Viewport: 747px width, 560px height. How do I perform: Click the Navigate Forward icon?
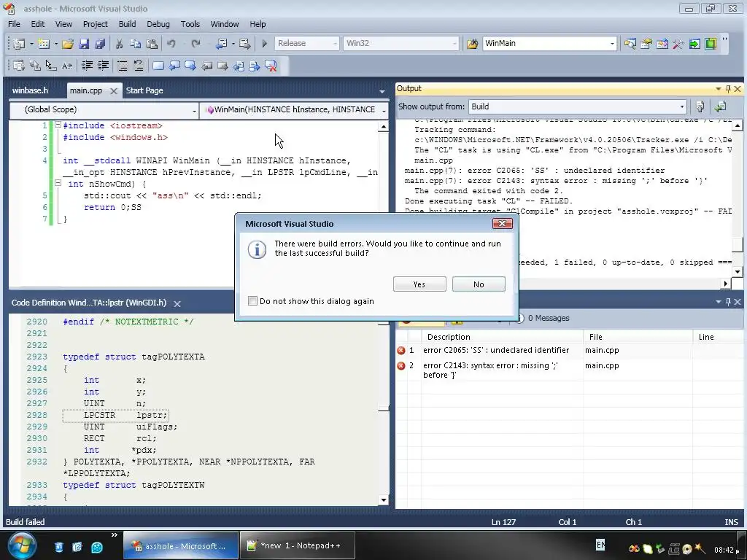click(x=245, y=44)
